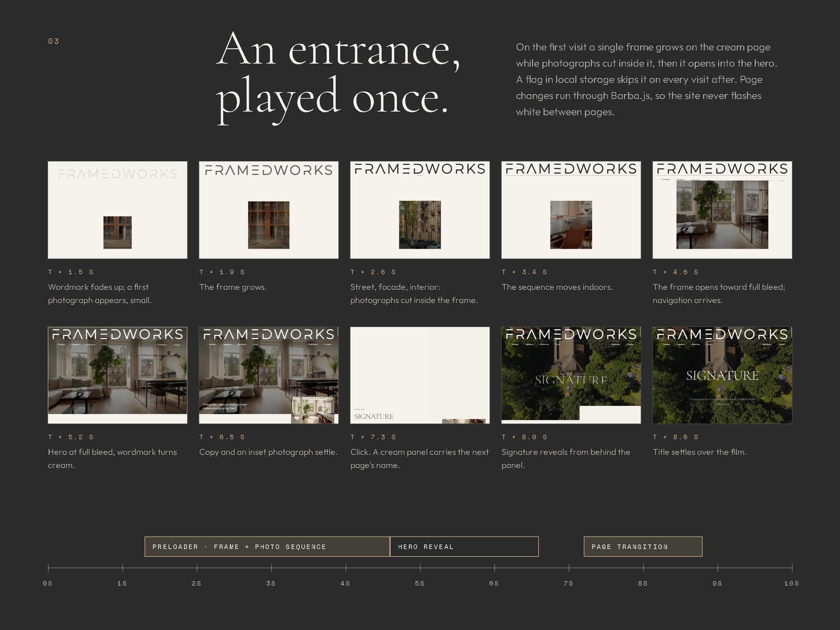Select the 'T + 5.2 S' timestamp
Screen dimensions: 840x630
coord(71,437)
